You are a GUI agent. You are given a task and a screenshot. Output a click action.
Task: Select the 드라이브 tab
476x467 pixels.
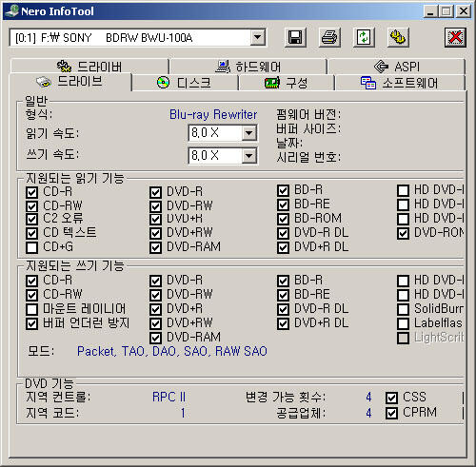70,82
